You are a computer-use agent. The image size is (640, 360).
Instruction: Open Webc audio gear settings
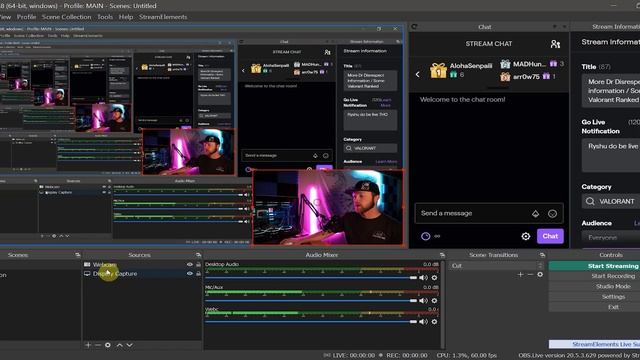pos(434,322)
